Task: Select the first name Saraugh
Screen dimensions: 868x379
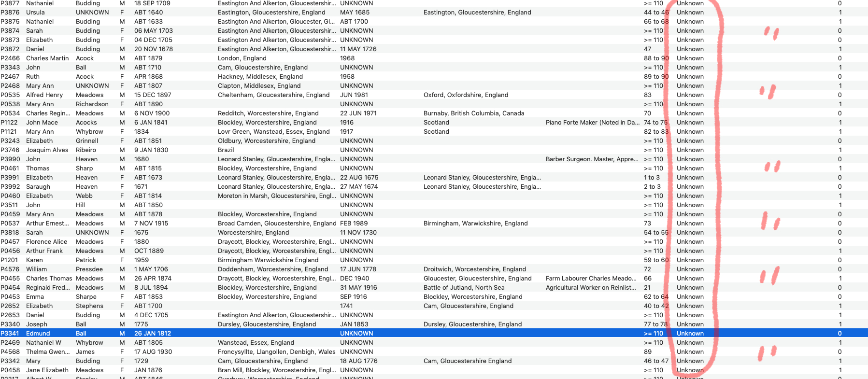Action: point(38,187)
